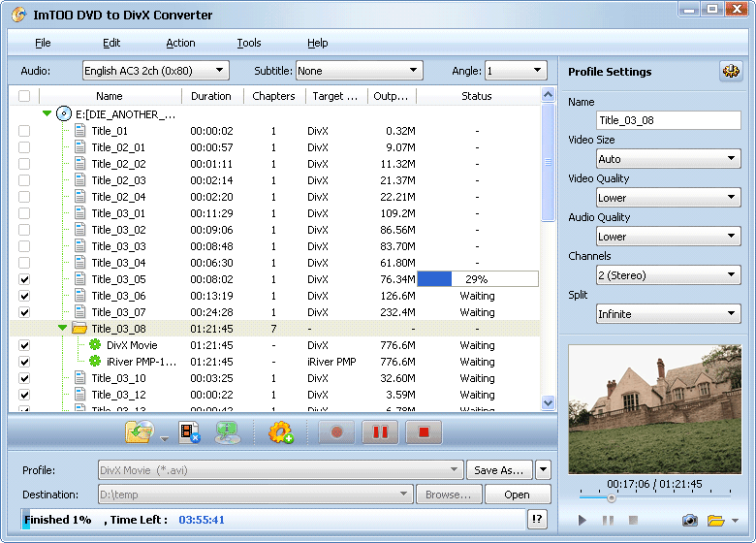Click the app logo in title bar

tap(18, 15)
